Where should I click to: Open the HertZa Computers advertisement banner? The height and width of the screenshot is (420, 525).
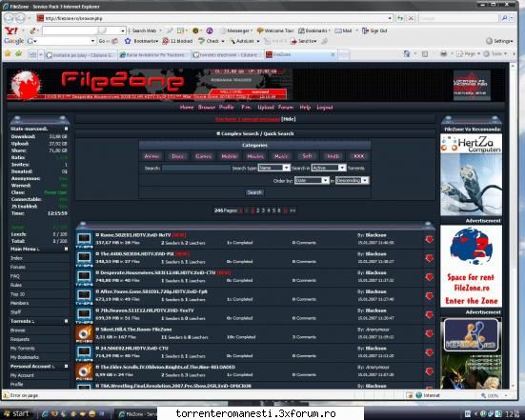471,174
